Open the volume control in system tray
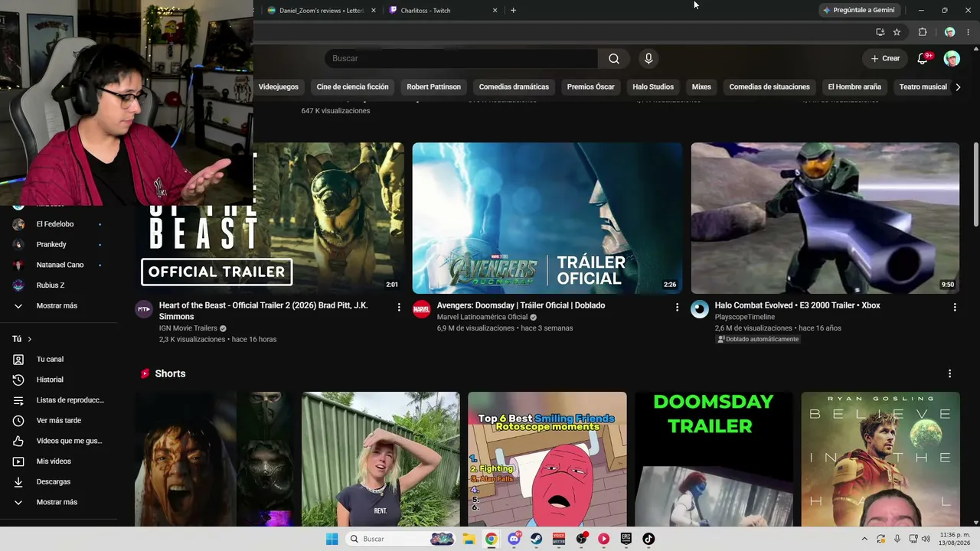 click(926, 539)
